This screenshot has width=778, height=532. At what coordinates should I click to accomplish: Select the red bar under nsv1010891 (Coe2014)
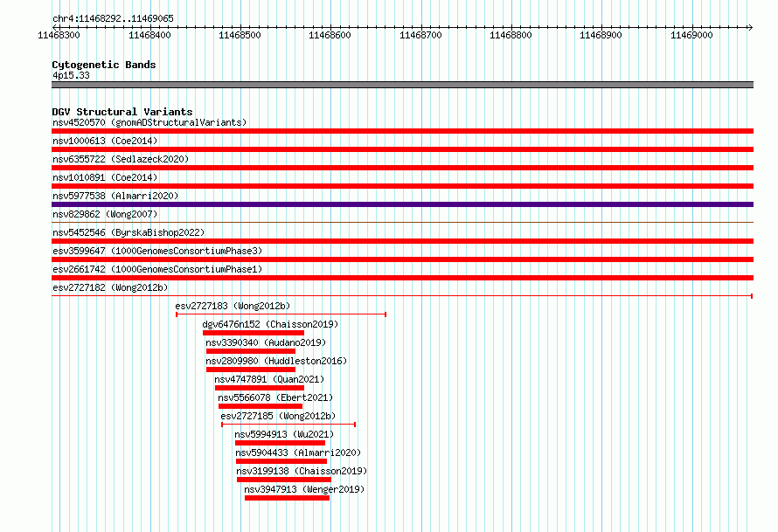(x=402, y=186)
